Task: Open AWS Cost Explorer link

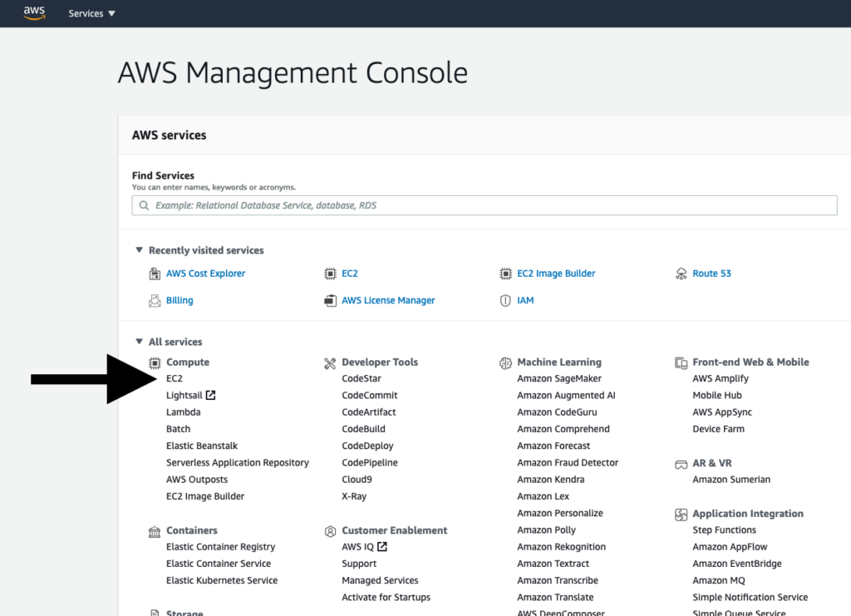Action: point(206,274)
